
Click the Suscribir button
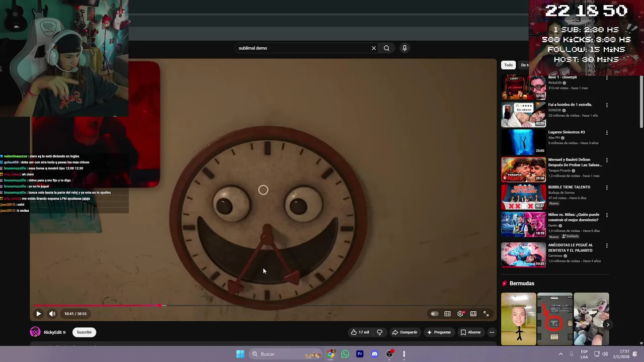pos(85,332)
